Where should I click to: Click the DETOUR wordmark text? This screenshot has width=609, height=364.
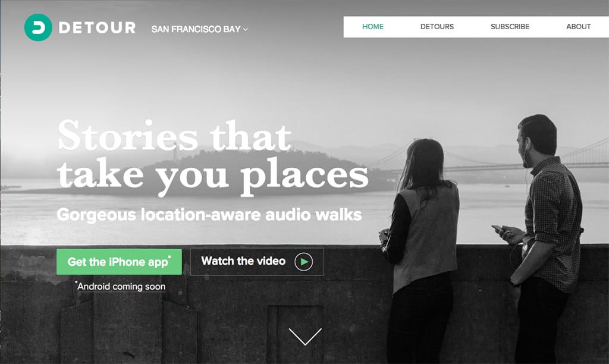click(x=97, y=27)
